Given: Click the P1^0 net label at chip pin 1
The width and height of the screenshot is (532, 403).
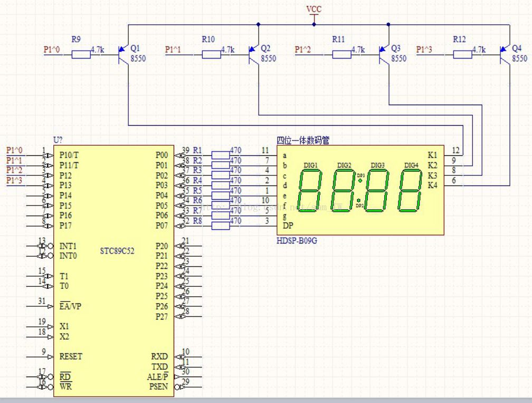Looking at the screenshot, I should [x=14, y=150].
